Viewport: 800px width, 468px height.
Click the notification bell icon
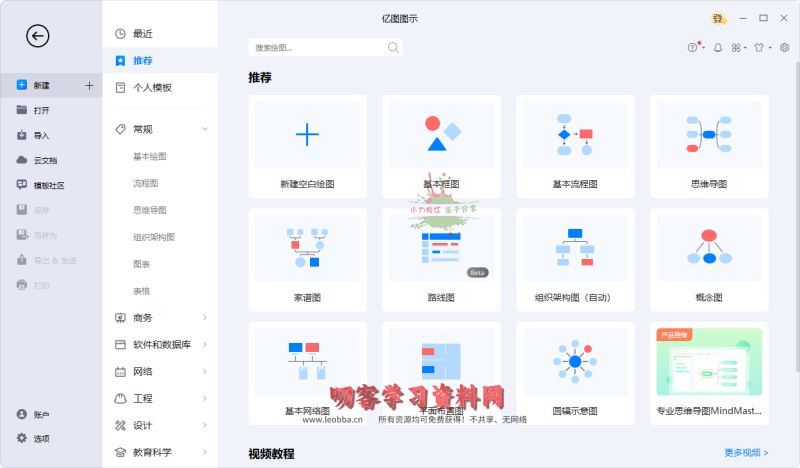tap(718, 47)
